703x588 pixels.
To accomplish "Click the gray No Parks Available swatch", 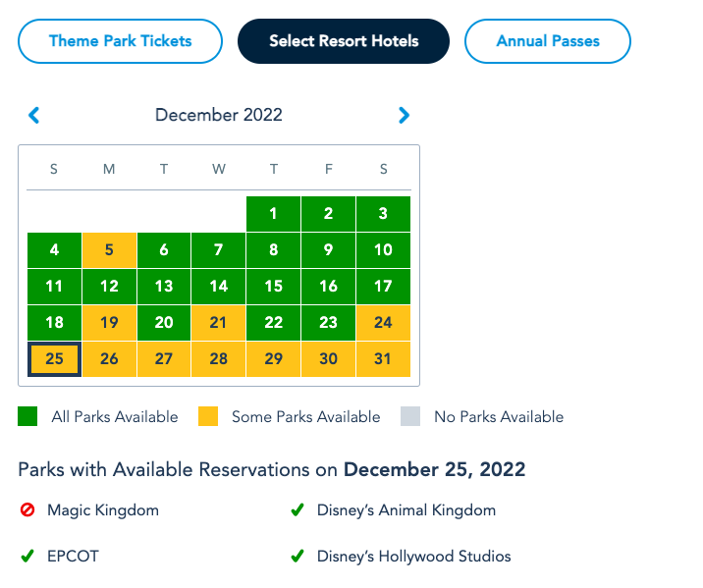I will click(x=410, y=417).
